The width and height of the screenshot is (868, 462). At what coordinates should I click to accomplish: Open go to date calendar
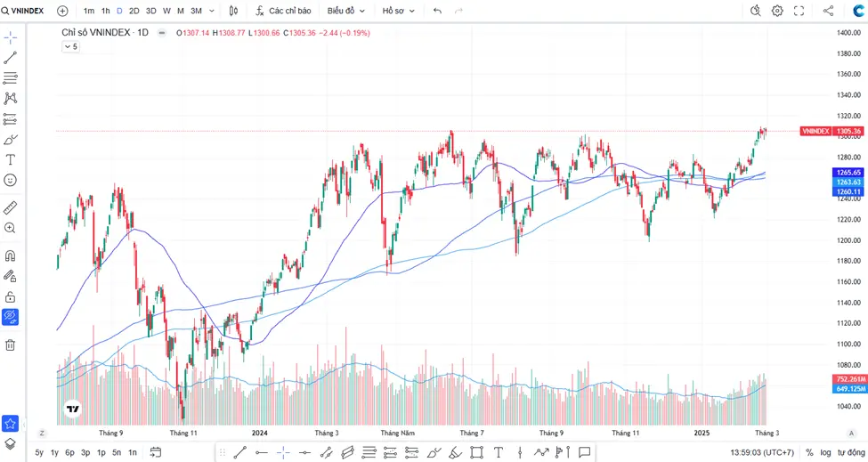[x=156, y=452]
